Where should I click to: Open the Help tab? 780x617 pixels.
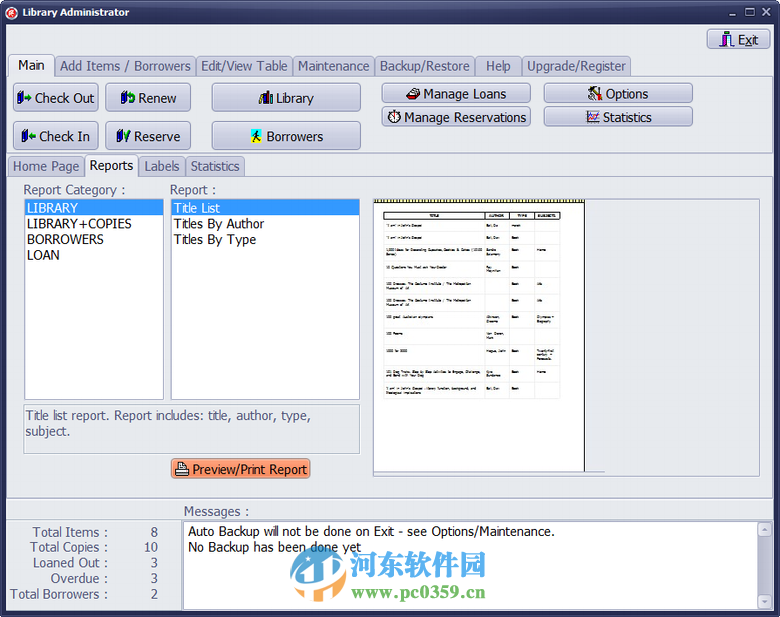click(498, 66)
